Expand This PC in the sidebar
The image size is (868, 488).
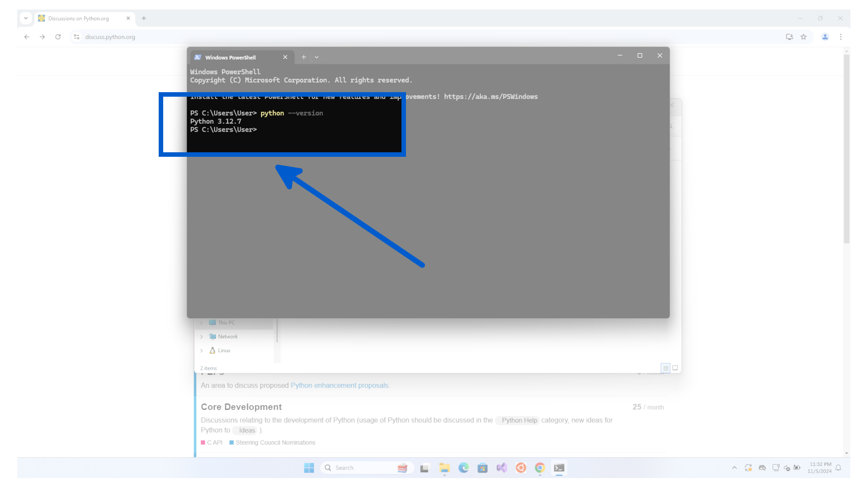[x=202, y=322]
